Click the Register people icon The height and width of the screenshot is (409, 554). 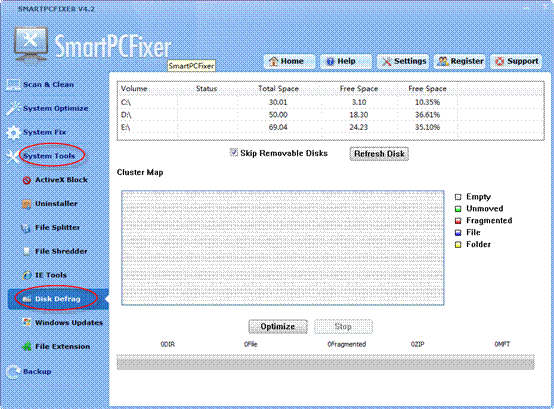443,61
